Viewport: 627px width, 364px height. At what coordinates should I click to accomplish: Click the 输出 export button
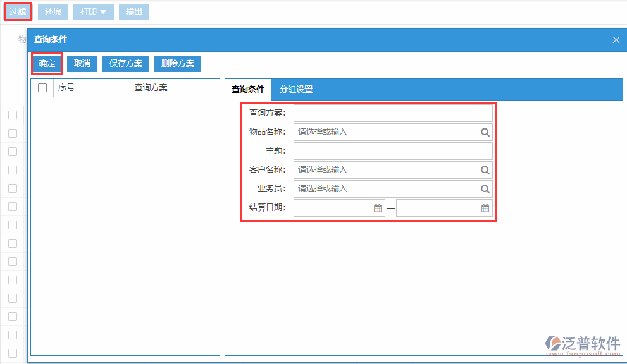pyautogui.click(x=133, y=11)
